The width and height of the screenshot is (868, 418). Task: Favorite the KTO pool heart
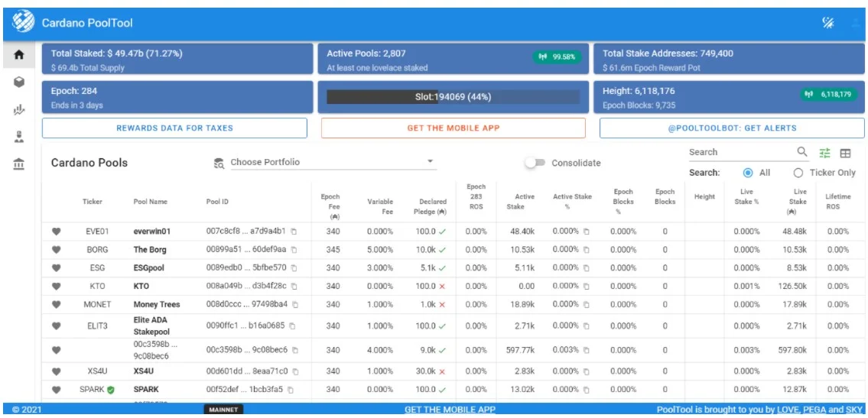pyautogui.click(x=56, y=287)
